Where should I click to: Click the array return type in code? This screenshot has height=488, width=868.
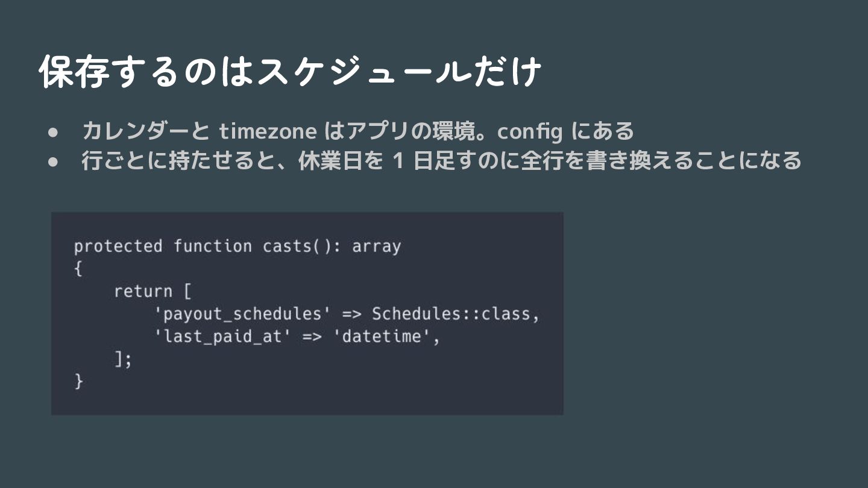[x=377, y=246]
